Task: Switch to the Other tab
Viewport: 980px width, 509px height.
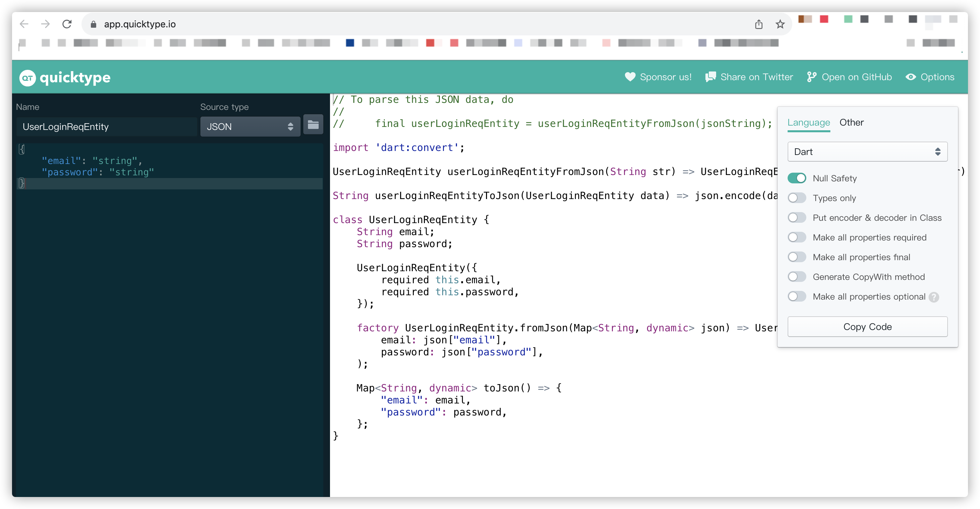Action: coord(851,123)
